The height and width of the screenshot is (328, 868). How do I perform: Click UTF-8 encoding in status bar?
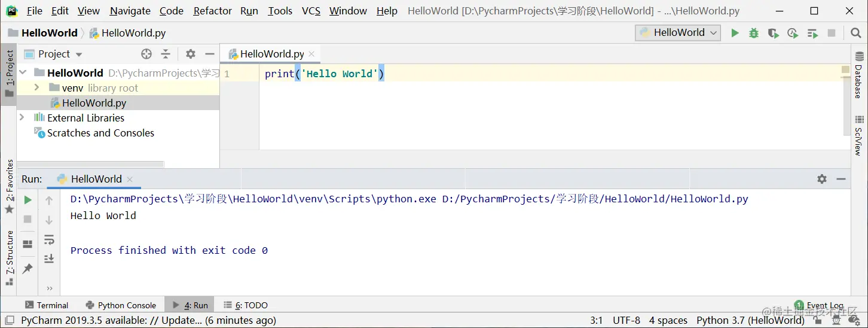pyautogui.click(x=626, y=321)
